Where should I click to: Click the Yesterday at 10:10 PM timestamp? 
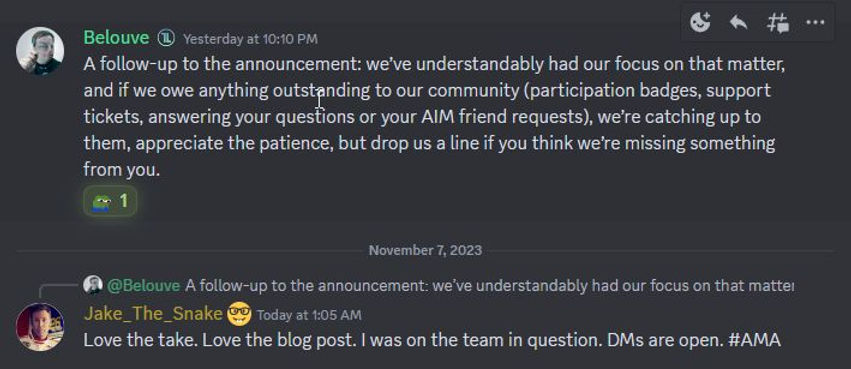click(250, 39)
